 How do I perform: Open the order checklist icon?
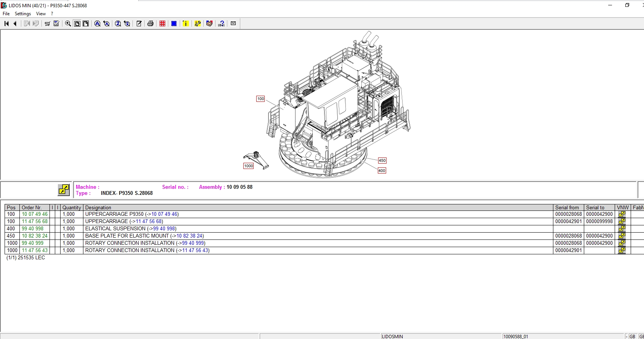tap(56, 24)
